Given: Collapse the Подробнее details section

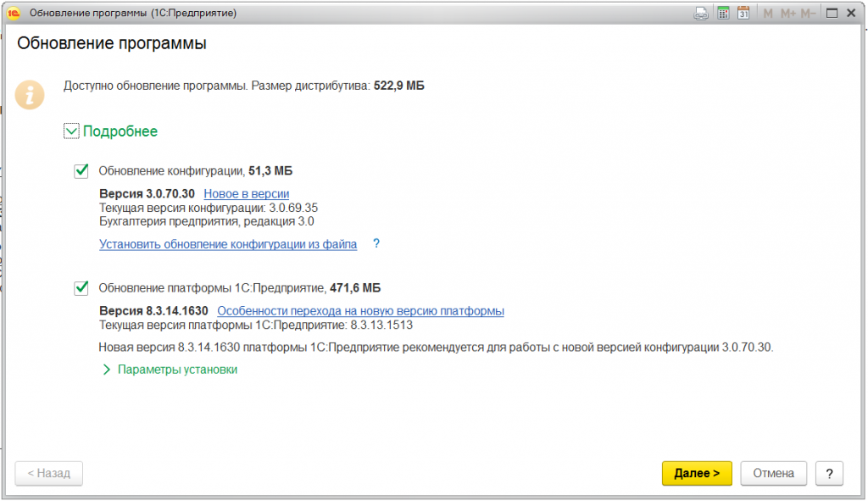Looking at the screenshot, I should tap(71, 131).
